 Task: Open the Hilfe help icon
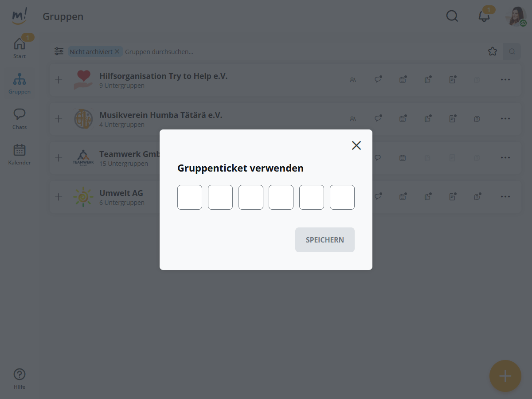(20, 378)
